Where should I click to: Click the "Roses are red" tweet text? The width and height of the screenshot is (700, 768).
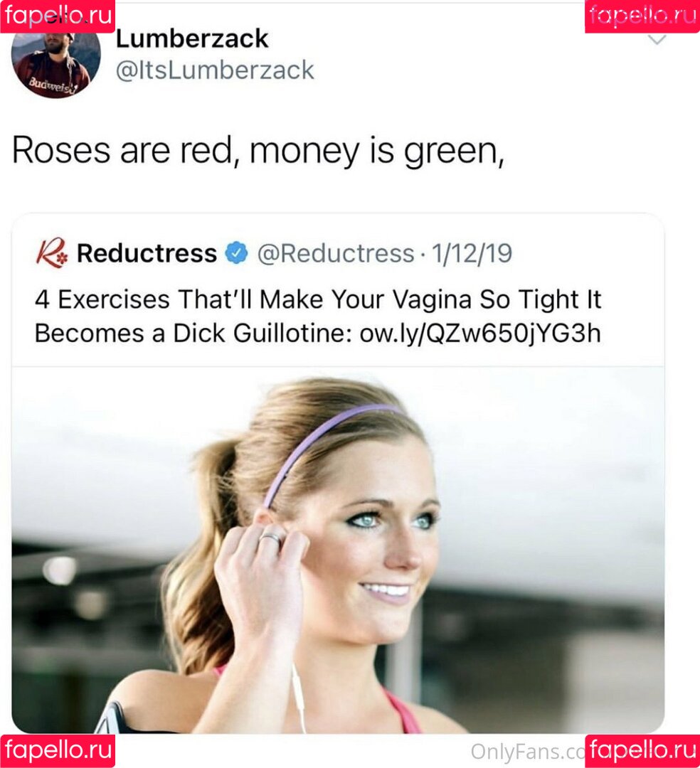tap(258, 151)
